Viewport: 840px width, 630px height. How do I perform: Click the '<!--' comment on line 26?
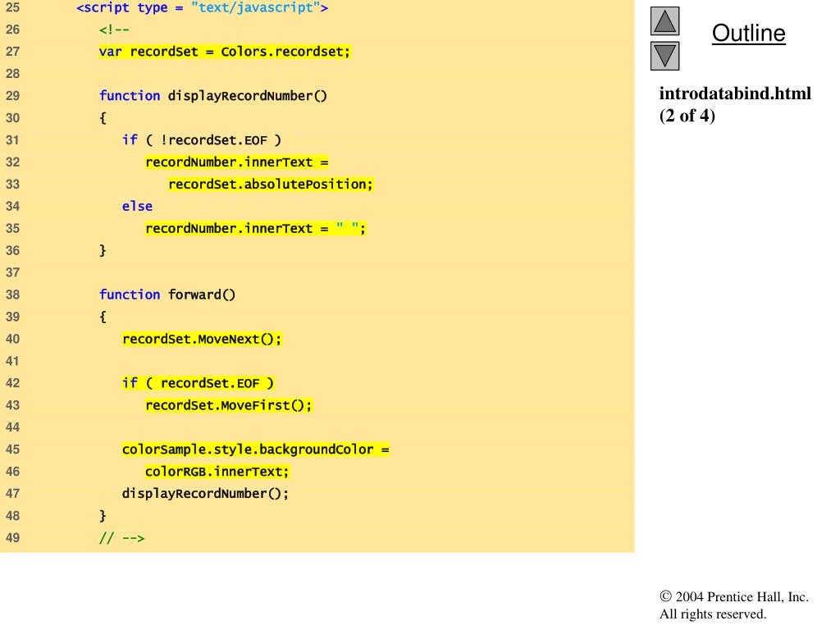coord(114,30)
